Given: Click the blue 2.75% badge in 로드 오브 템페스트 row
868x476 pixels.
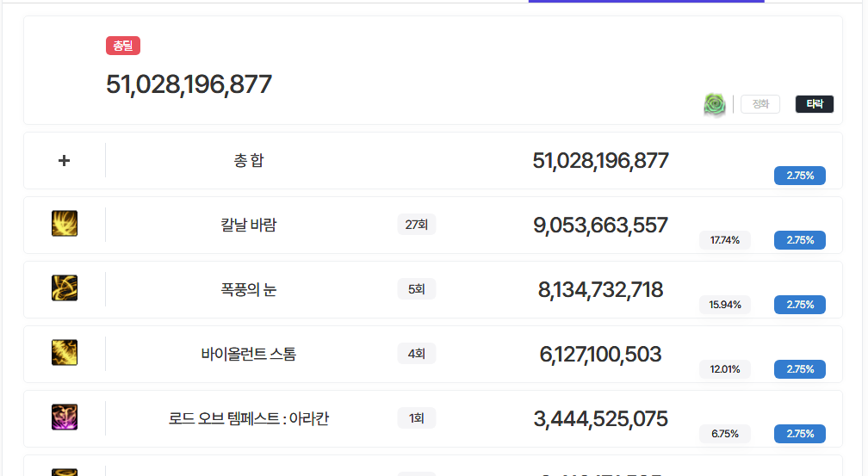Looking at the screenshot, I should (x=799, y=434).
